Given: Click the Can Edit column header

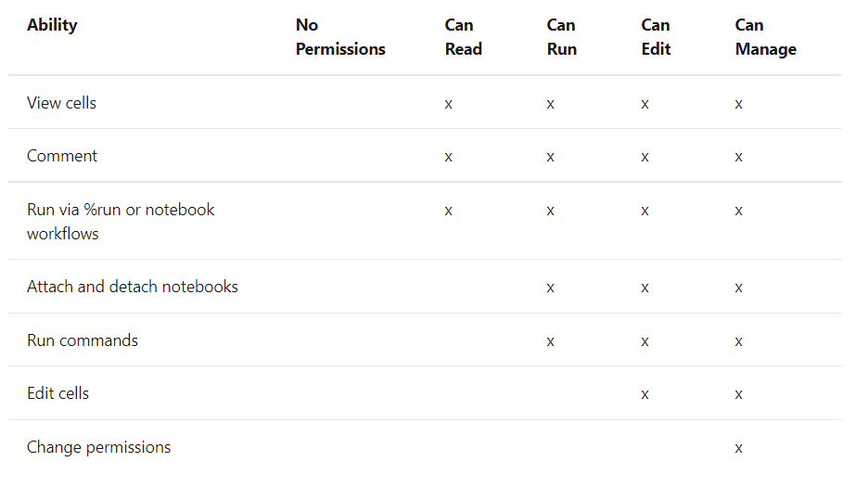Looking at the screenshot, I should tap(656, 37).
